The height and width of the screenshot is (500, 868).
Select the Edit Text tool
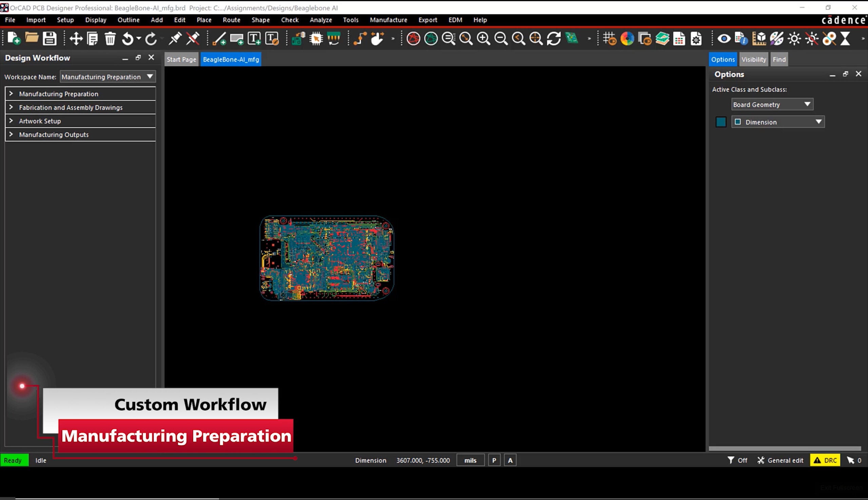click(272, 39)
